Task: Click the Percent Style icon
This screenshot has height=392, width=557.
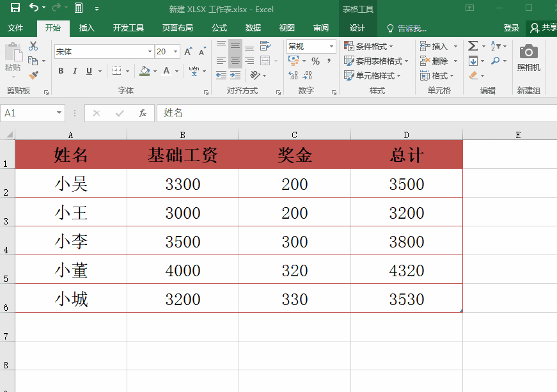Action: [315, 61]
